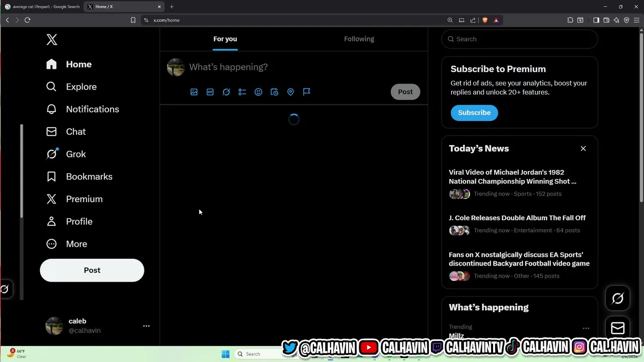
Task: Open Grok from the sidebar
Action: point(66,154)
